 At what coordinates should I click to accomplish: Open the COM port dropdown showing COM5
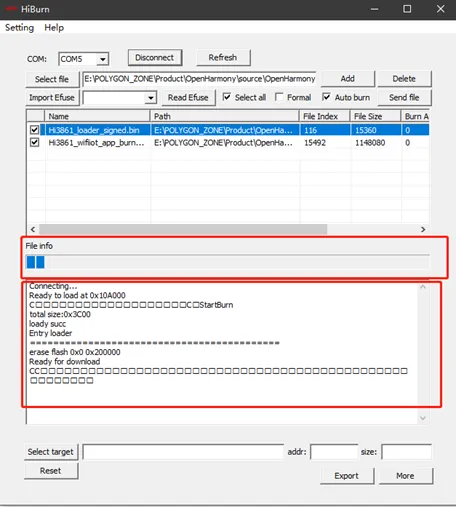coord(103,59)
